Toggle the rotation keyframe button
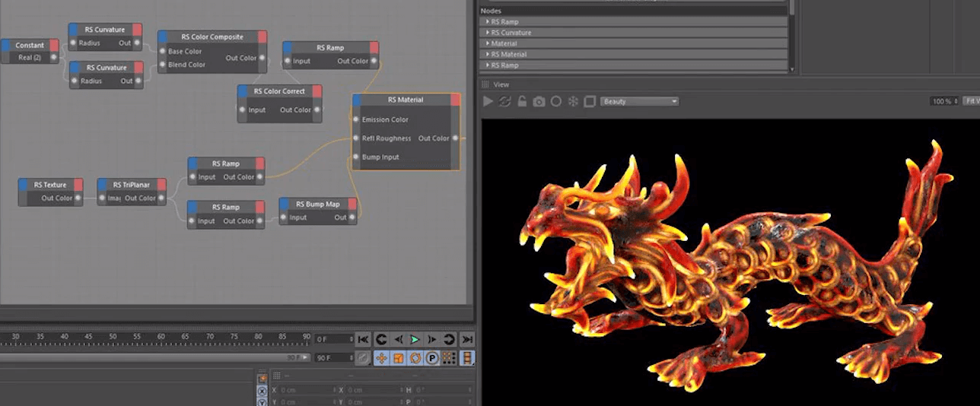 [x=415, y=358]
